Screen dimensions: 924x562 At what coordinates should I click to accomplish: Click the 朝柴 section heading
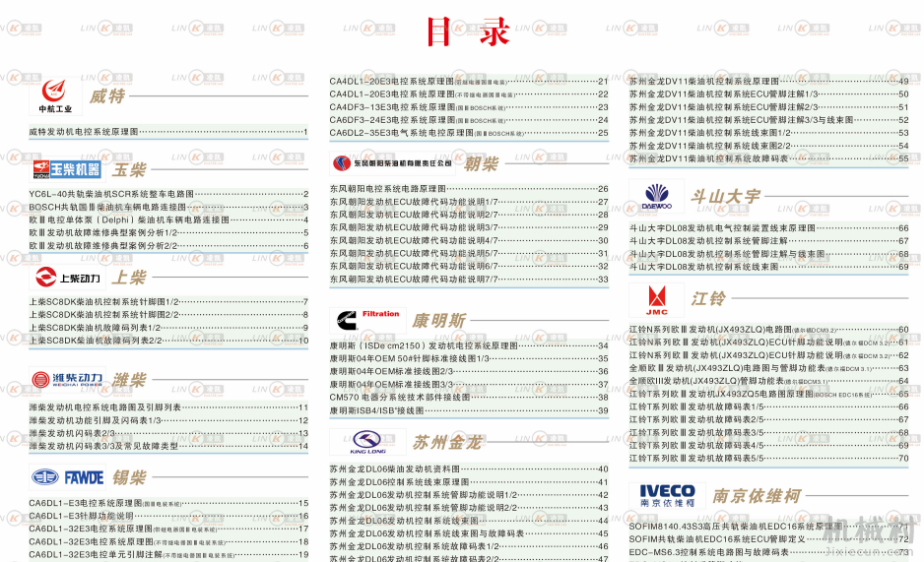point(481,164)
